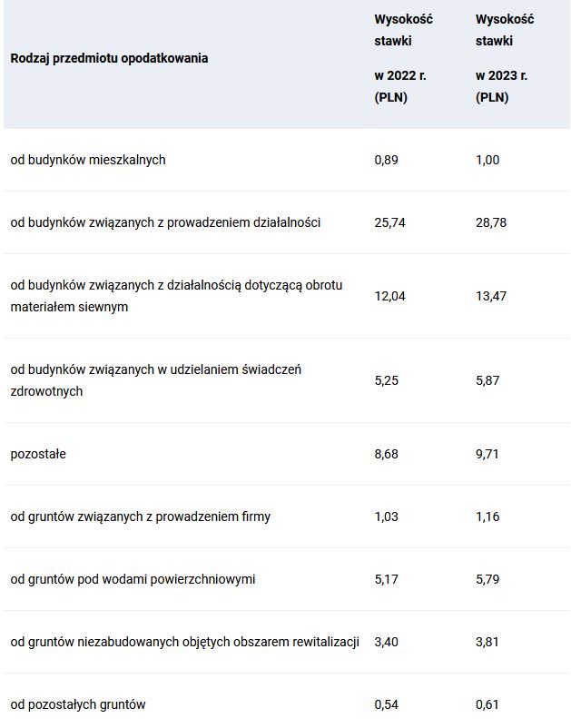The width and height of the screenshot is (571, 728).
Task: Select the 5,87 value cell
Action: pyautogui.click(x=487, y=380)
